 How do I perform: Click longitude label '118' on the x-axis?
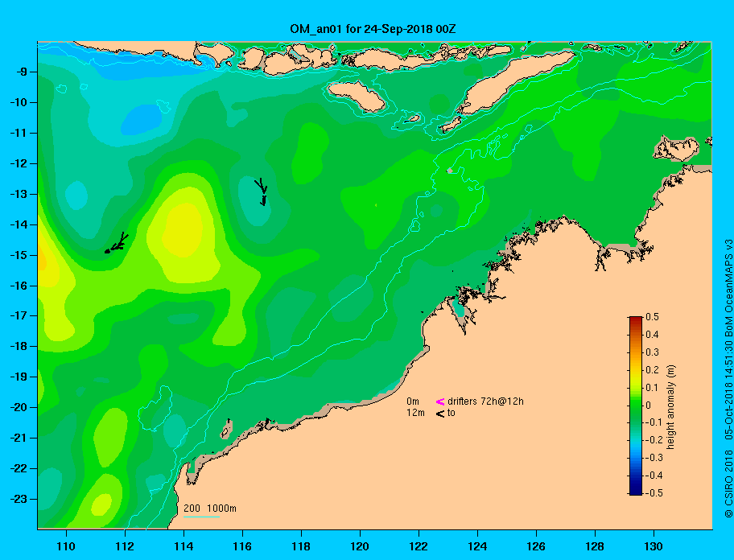(x=301, y=546)
